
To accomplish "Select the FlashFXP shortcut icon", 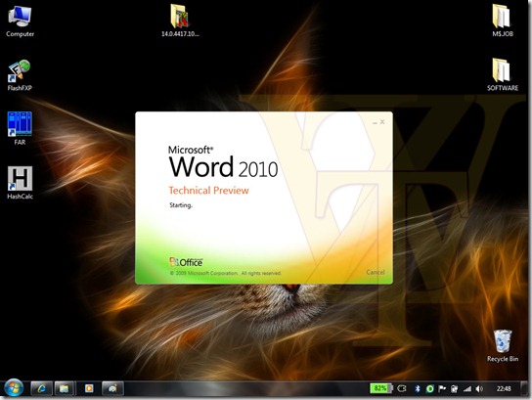I will 20,75.
